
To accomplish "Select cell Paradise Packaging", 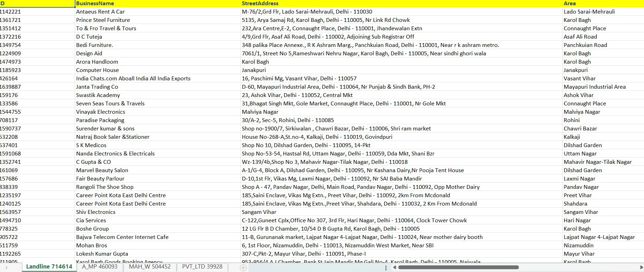I will point(157,120).
